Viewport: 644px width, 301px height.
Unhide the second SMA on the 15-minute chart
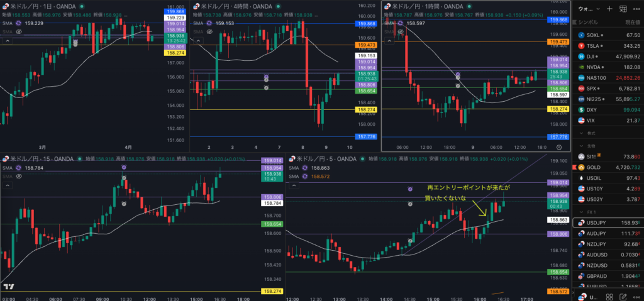coord(19,177)
